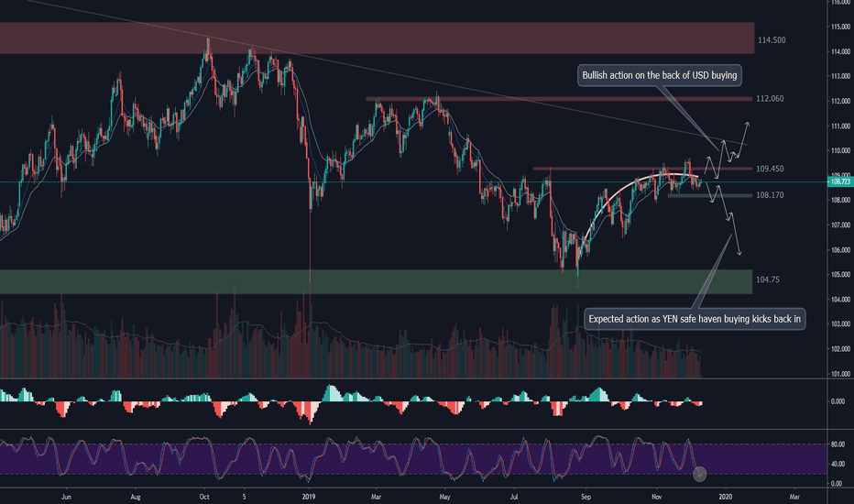Click the 109.450 level label

click(x=770, y=169)
